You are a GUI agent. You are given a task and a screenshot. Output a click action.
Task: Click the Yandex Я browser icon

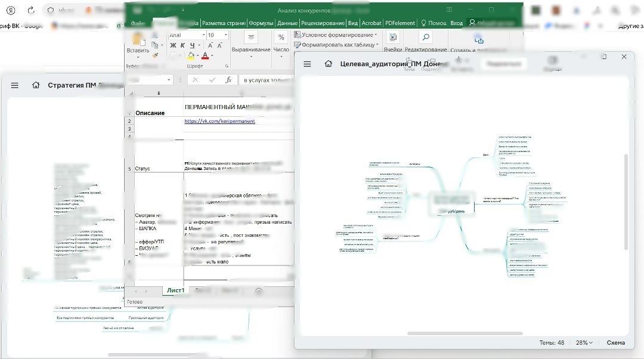click(11, 10)
